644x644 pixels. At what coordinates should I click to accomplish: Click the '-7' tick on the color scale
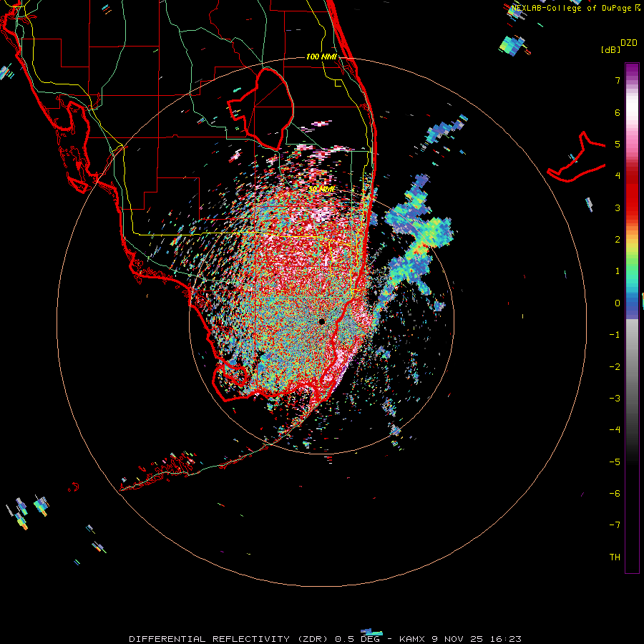click(x=615, y=525)
